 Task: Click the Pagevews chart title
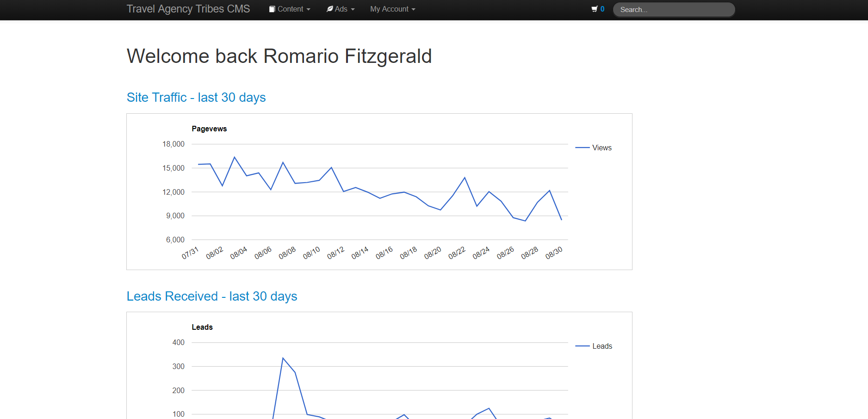coord(209,129)
